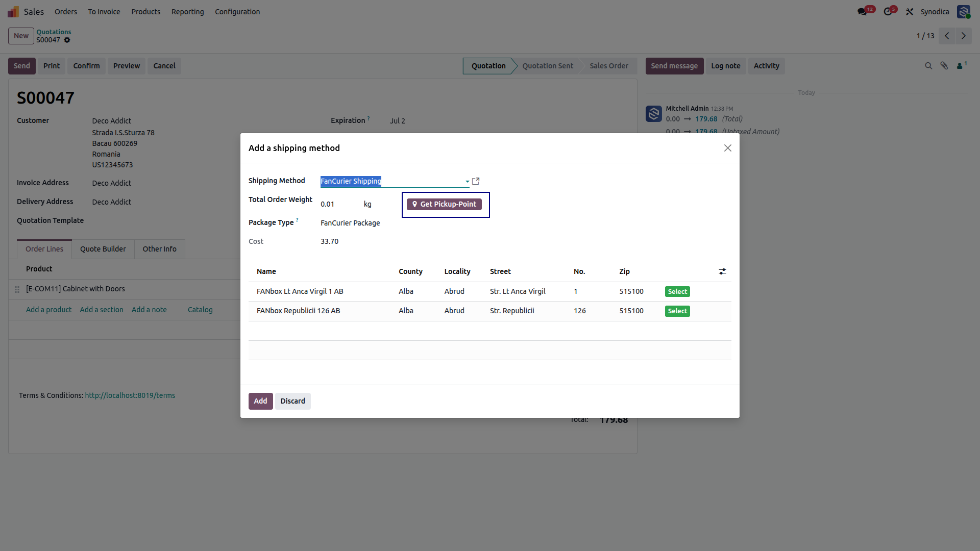The width and height of the screenshot is (980, 551).
Task: Confirm the quotation
Action: click(86, 66)
